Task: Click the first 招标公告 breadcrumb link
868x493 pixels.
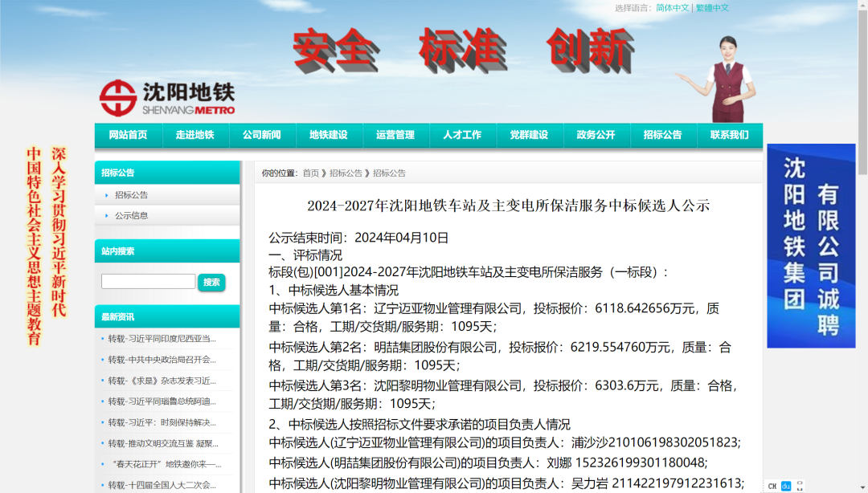Action: pos(346,173)
